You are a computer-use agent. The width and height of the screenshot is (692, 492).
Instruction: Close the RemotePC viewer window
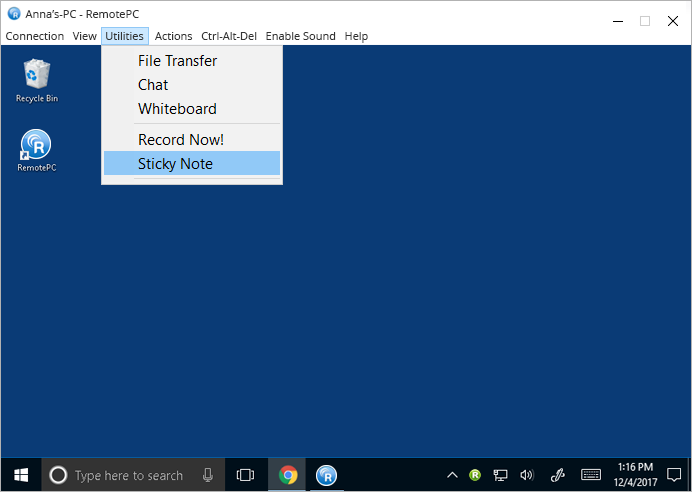pos(673,21)
